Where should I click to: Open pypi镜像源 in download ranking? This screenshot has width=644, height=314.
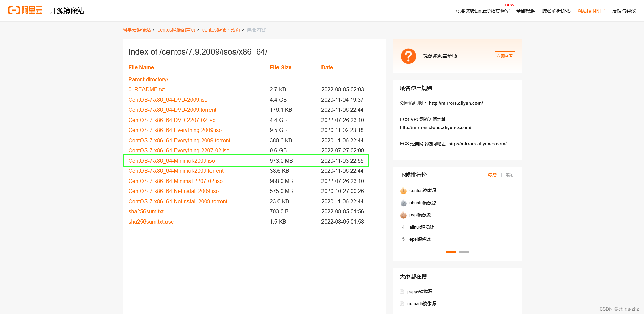(420, 215)
